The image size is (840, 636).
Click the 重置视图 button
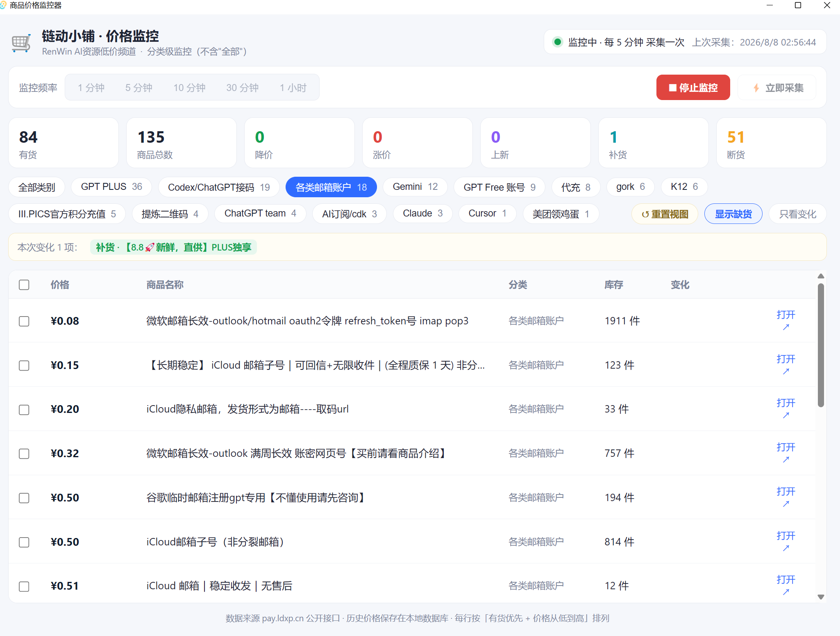665,214
